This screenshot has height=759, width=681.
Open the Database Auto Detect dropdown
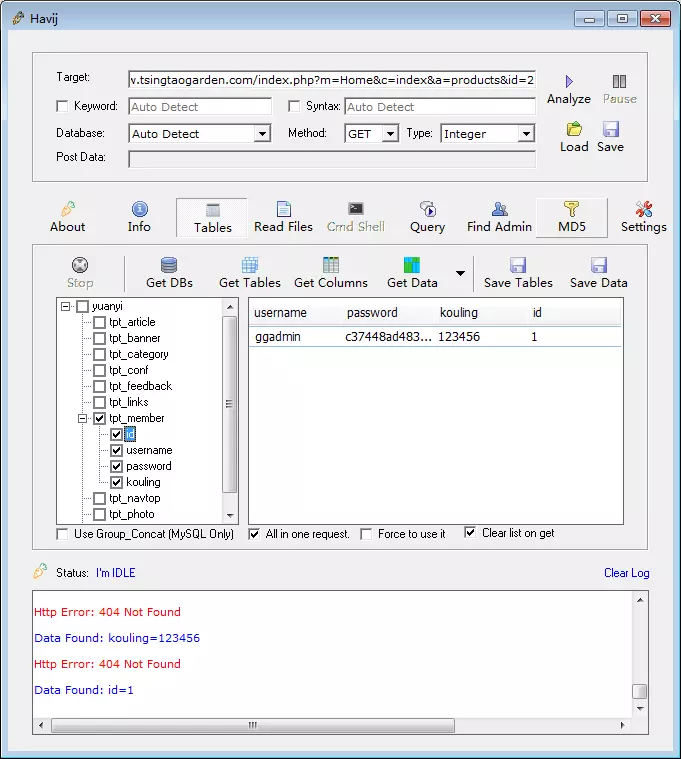pyautogui.click(x=262, y=134)
